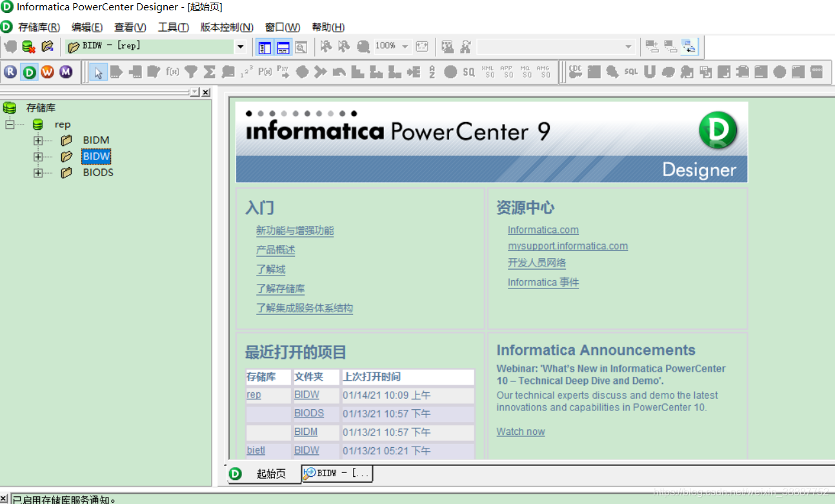Click the open folder toolbar icon
835x504 pixels.
click(x=47, y=46)
